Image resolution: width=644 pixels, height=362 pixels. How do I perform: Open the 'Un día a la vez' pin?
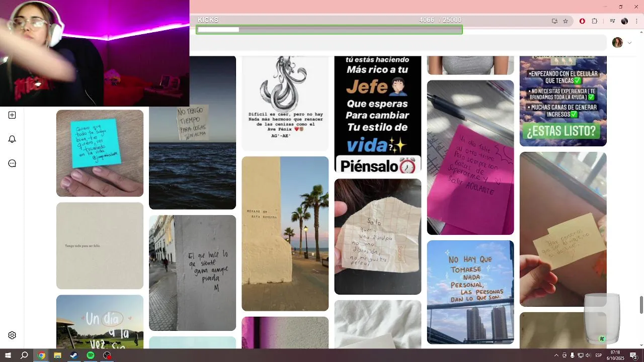pyautogui.click(x=100, y=322)
